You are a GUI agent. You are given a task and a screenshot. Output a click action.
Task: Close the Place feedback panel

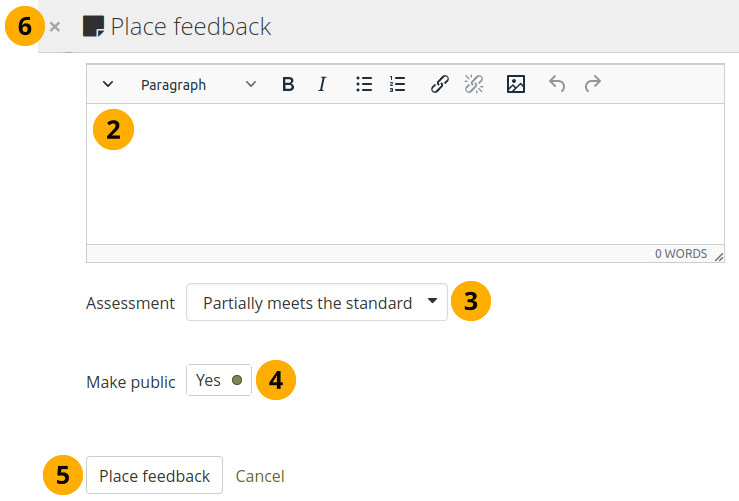pos(55,27)
